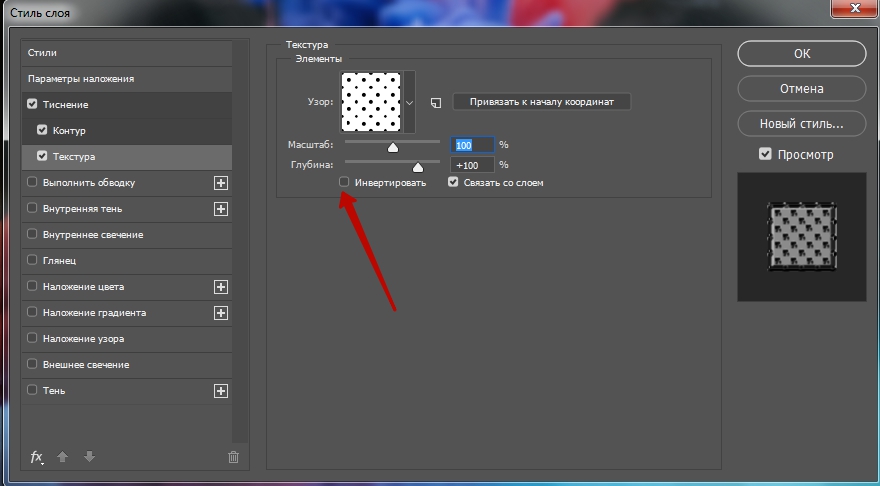Click the trash icon to delete effect
Viewport: 880px width, 486px height.
point(233,457)
